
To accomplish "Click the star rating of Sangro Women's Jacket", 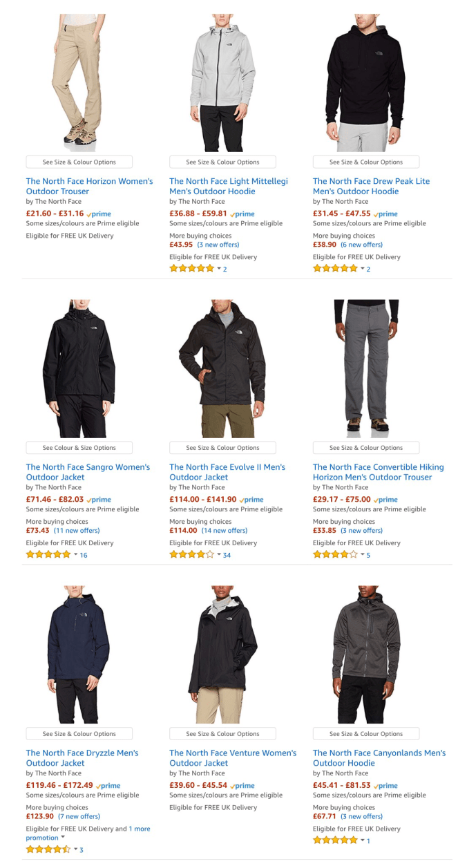I will pos(48,555).
